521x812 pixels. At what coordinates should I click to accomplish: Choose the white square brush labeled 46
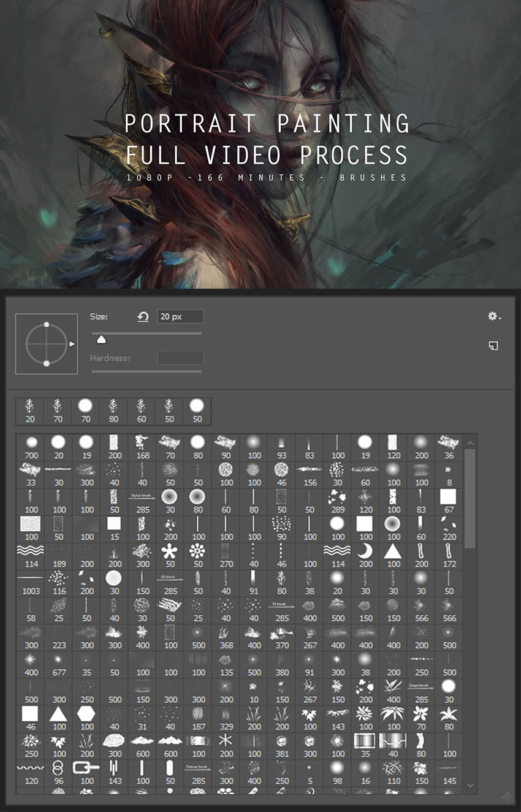(x=31, y=719)
